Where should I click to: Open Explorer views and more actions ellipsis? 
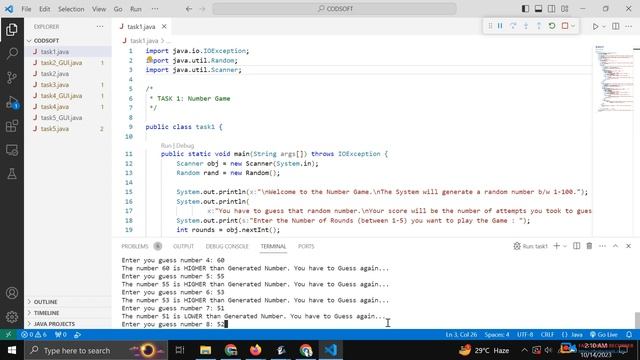pyautogui.click(x=100, y=27)
